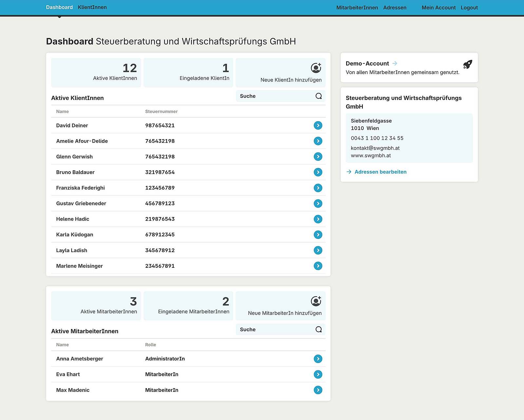
Task: Click the add-user icon for Neue KlientIn
Action: coord(316,68)
